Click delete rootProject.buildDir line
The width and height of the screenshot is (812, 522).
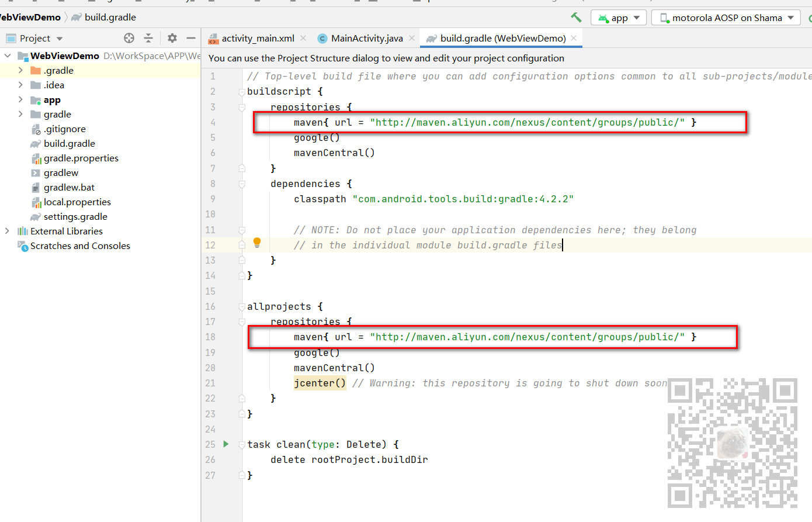click(x=349, y=459)
